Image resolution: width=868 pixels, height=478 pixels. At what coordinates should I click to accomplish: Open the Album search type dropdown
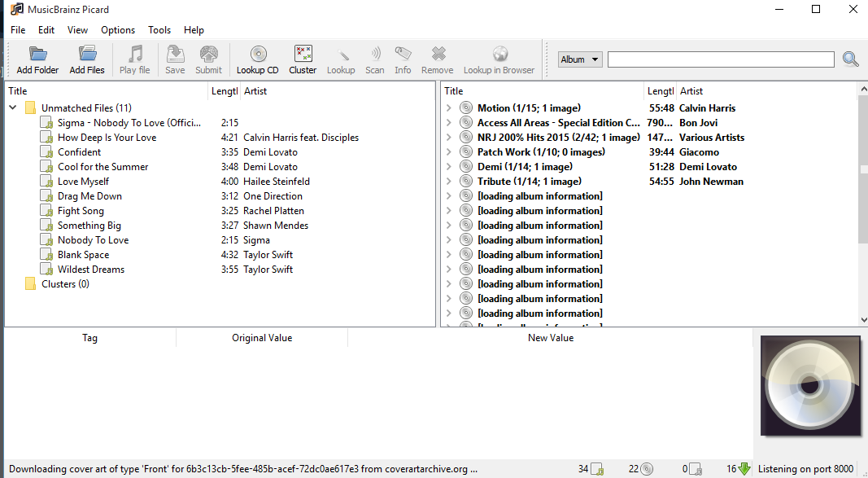(x=579, y=59)
